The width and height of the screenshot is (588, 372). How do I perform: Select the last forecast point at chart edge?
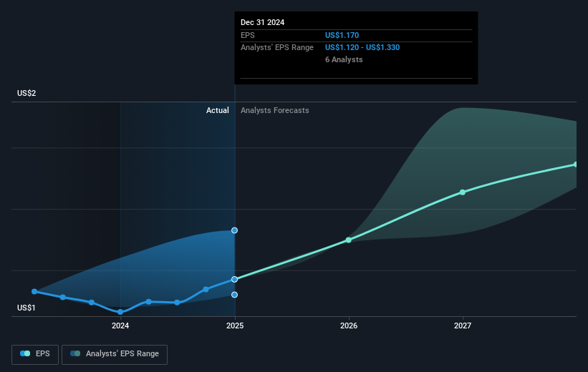[x=576, y=165]
